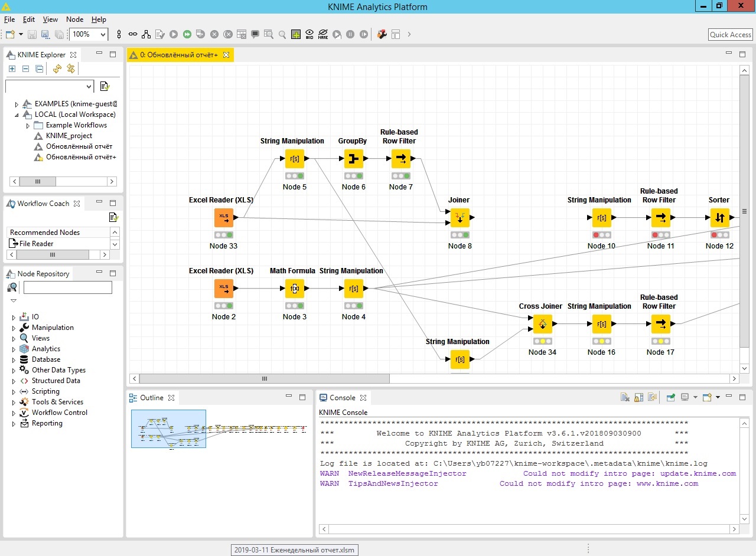Expand the Example Workflows folder
Screen dimensions: 756x556
point(28,126)
